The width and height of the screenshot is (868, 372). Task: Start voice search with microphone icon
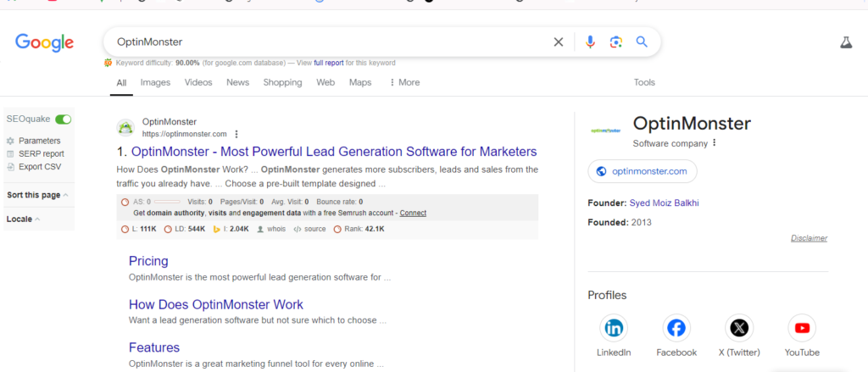tap(590, 42)
